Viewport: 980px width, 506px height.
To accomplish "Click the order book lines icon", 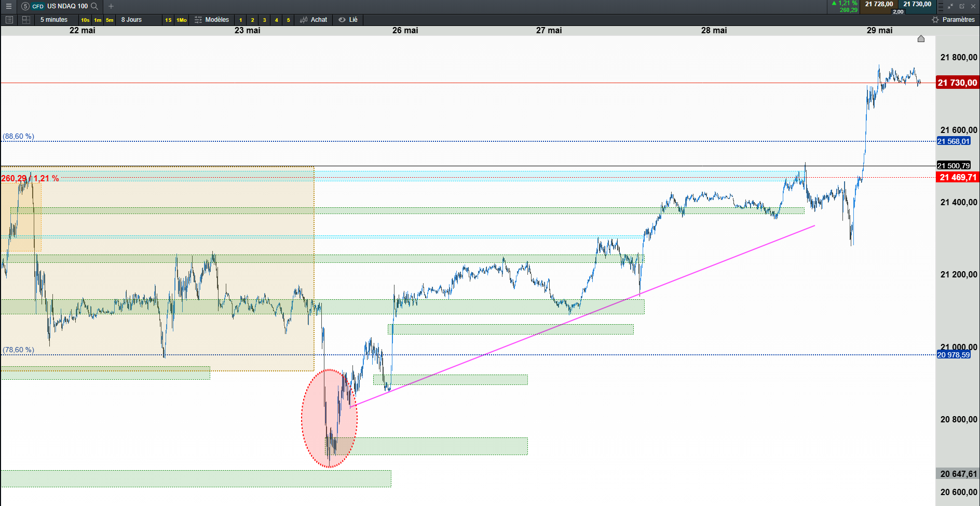I will tap(941, 6).
